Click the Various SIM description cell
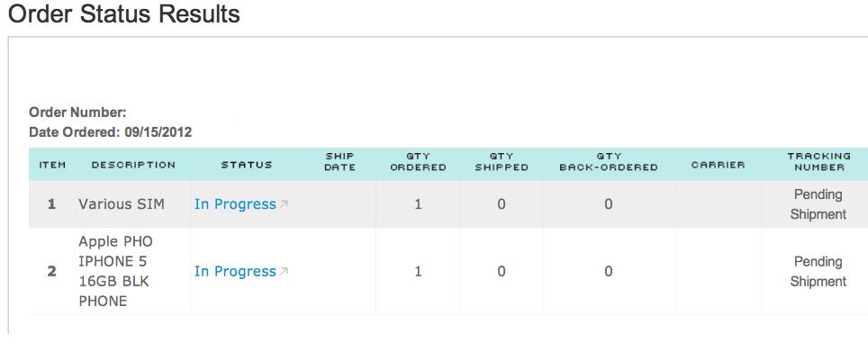The height and width of the screenshot is (361, 868). pos(122,204)
